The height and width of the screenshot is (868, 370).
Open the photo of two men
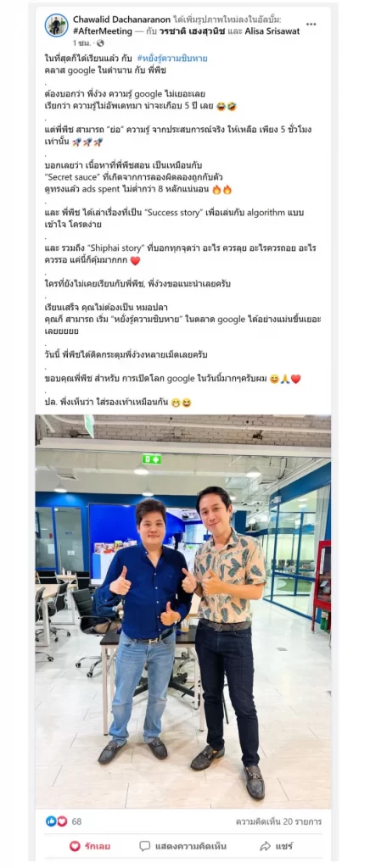[x=183, y=610]
